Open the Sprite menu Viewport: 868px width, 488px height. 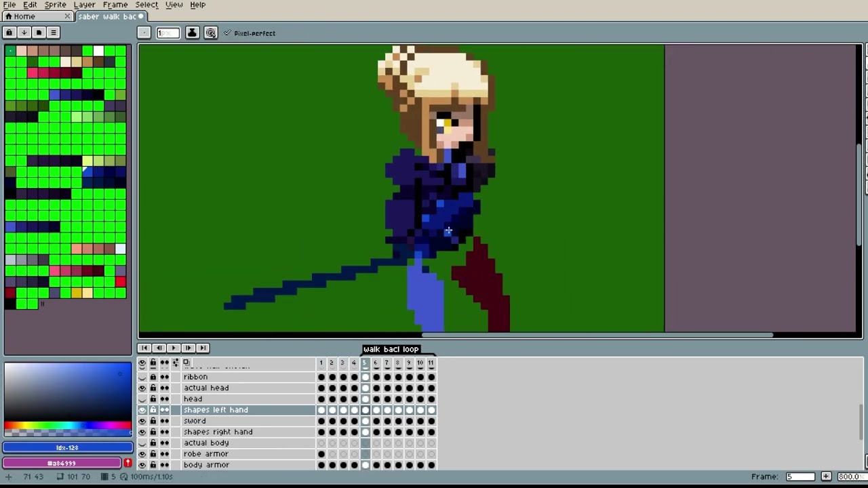(55, 5)
